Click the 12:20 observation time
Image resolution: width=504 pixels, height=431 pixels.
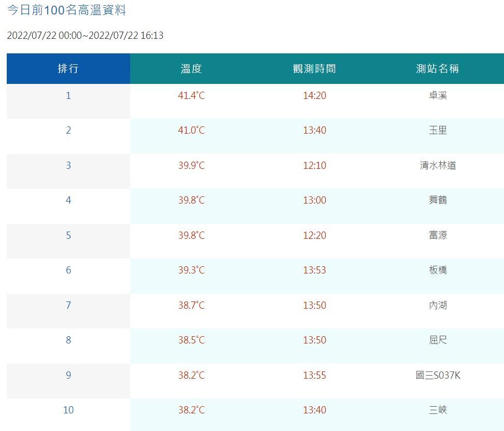(314, 235)
